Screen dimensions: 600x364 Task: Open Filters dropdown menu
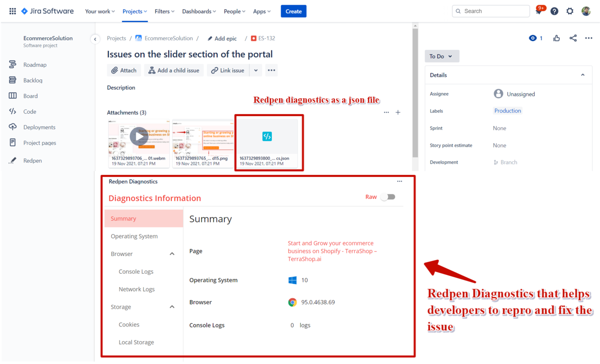(164, 11)
